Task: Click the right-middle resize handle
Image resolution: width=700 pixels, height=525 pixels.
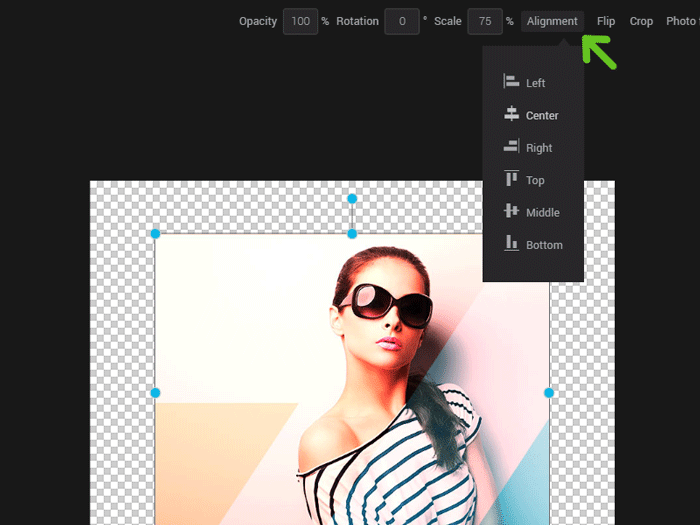Action: (x=549, y=393)
